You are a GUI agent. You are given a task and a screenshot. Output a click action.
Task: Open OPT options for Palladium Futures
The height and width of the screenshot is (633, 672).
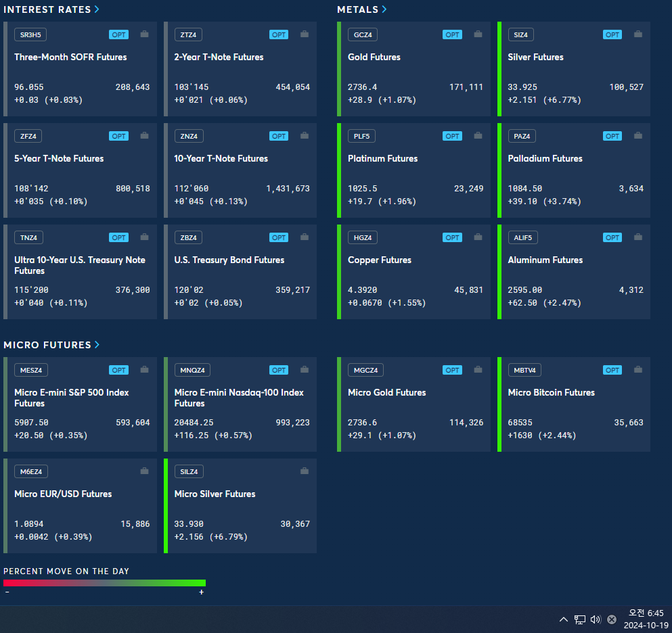[x=612, y=136]
